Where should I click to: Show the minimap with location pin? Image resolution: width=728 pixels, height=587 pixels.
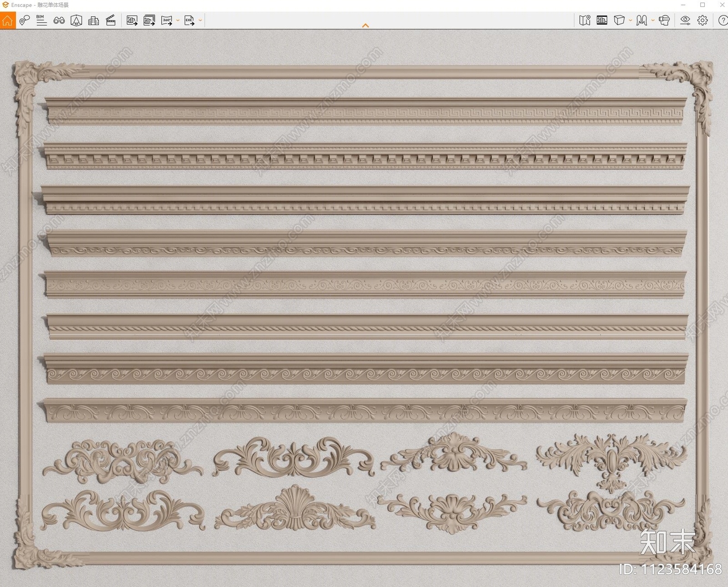coord(585,20)
